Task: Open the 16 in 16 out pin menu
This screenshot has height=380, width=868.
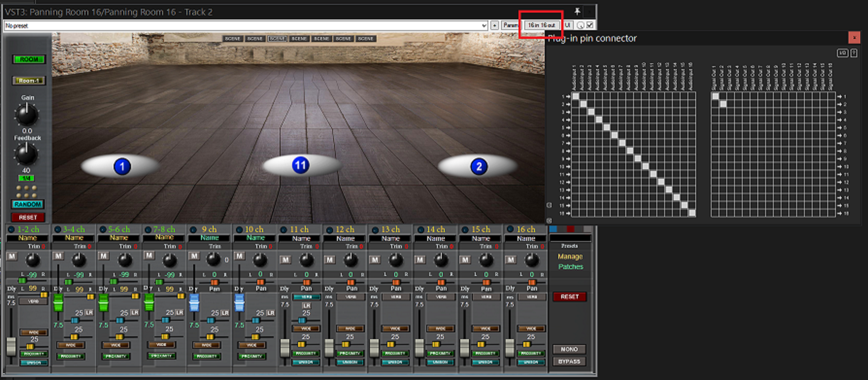Action: 541,25
